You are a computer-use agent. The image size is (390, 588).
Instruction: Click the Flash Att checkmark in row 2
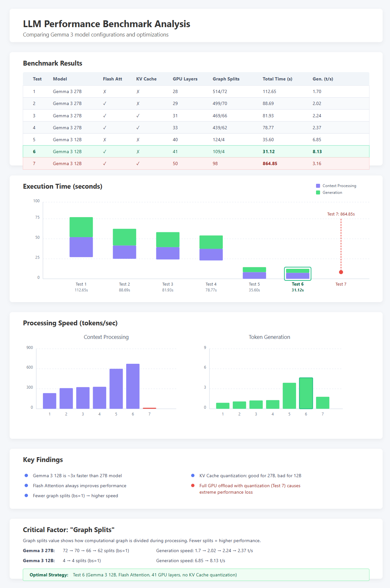105,103
